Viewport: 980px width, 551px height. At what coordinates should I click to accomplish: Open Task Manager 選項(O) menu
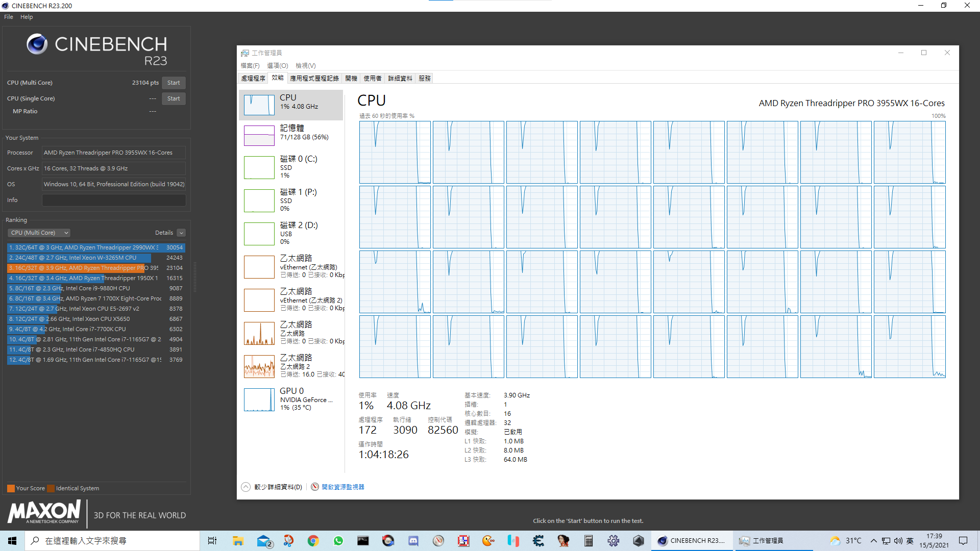(x=278, y=66)
